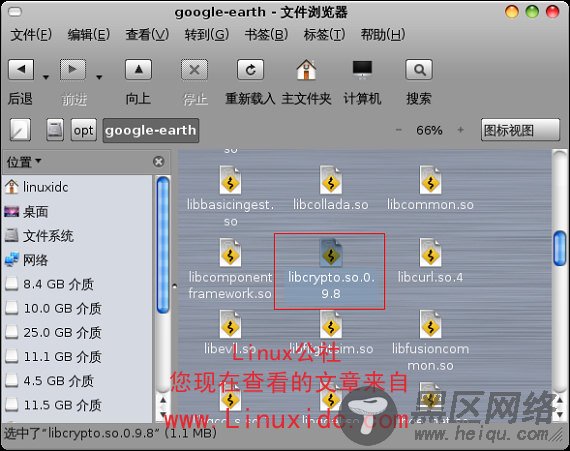This screenshot has height=451, width=570.
Task: Select libflightsim.so file icon
Action: (x=330, y=324)
